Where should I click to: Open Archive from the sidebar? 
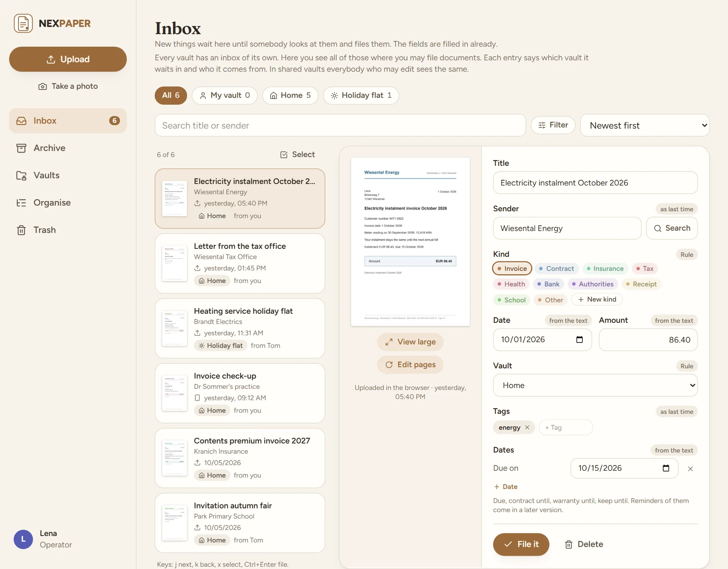68,148
